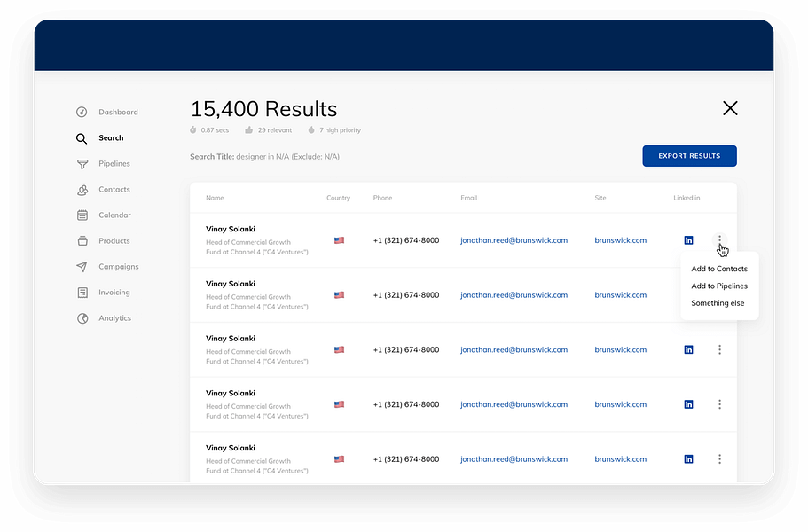This screenshot has height=532, width=808.
Task: Click the Email column header
Action: (x=469, y=198)
